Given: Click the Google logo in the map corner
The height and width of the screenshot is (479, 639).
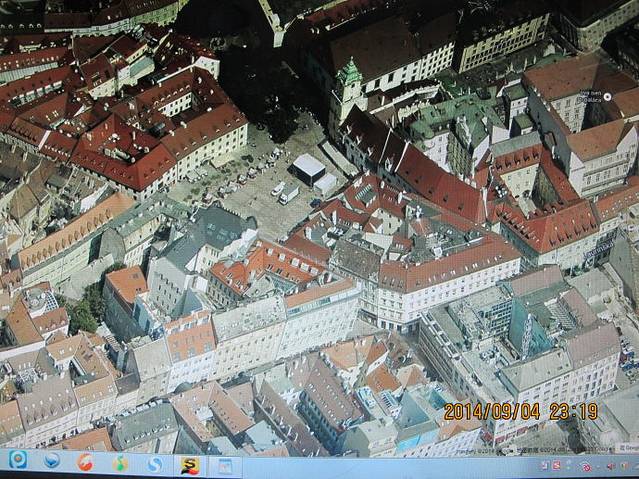Looking at the screenshot, I should tap(627, 447).
